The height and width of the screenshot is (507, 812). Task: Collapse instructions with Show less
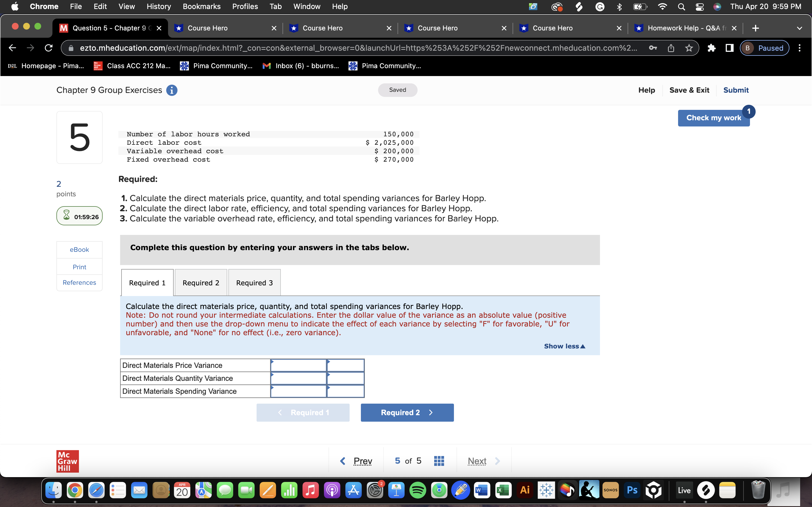point(564,346)
